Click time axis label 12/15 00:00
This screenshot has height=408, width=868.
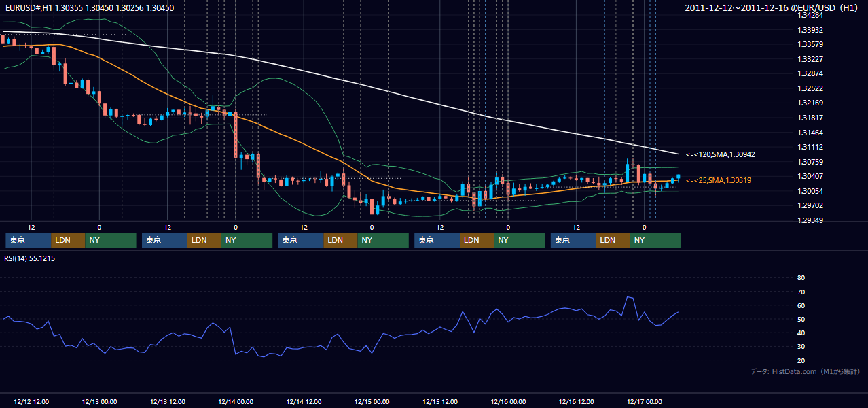click(x=372, y=401)
